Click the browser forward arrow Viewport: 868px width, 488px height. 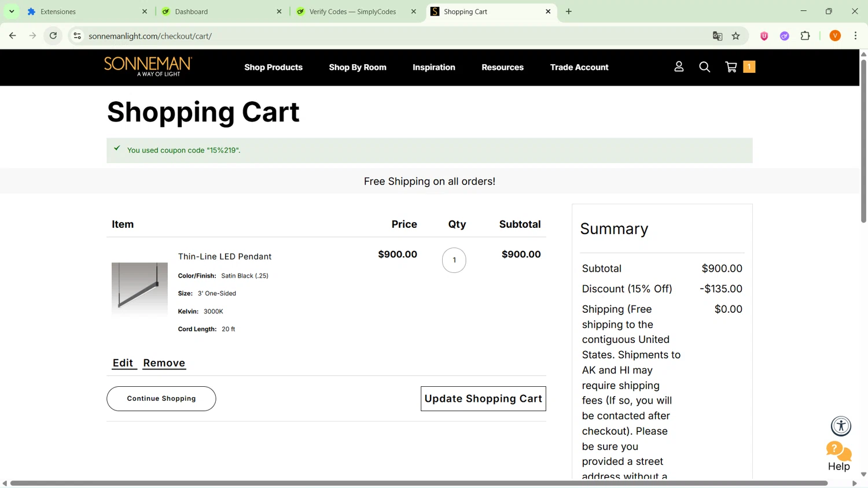(32, 36)
